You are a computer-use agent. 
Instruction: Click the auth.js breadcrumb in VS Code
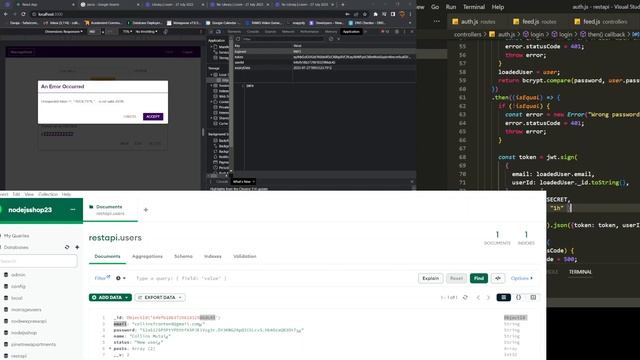(x=502, y=35)
